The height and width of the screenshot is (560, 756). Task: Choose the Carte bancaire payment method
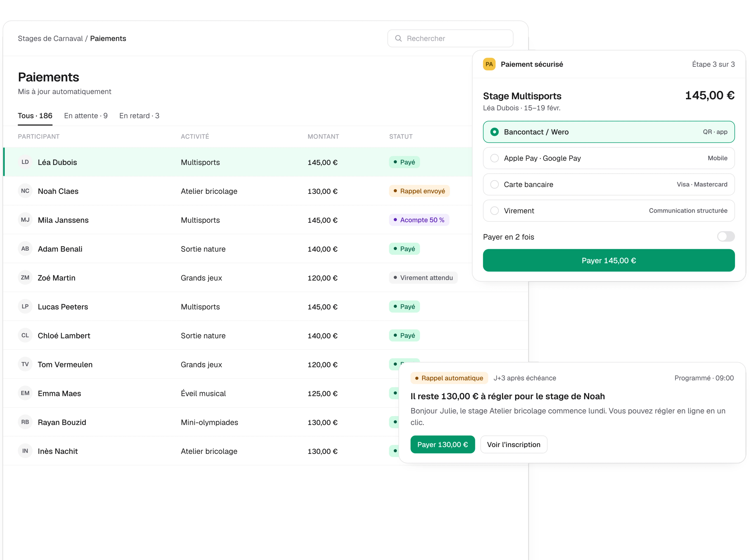(x=609, y=184)
